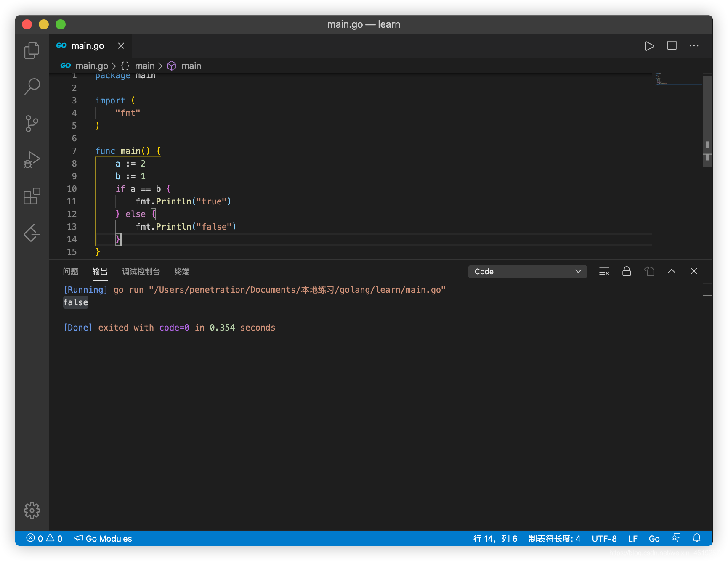
Task: Click the main function breadcrumb item
Action: [191, 66]
